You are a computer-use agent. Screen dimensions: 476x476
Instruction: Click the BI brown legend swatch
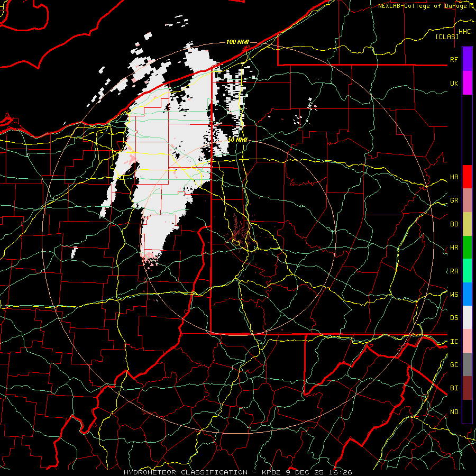click(467, 388)
